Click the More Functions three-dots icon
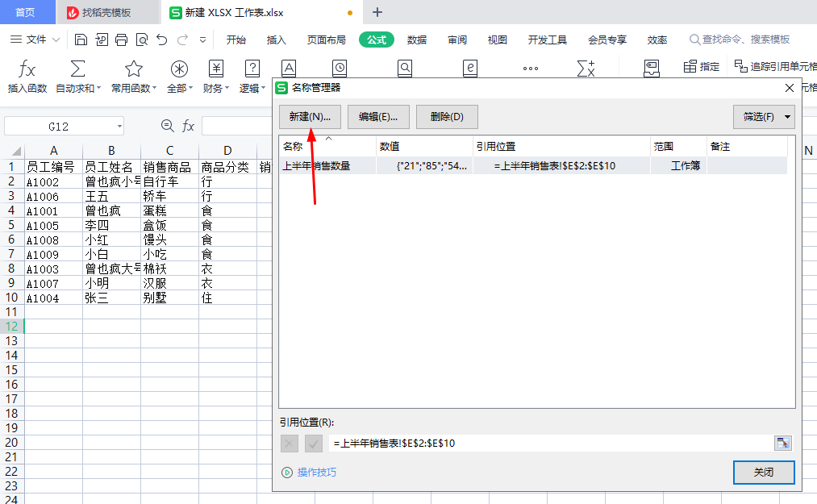 pyautogui.click(x=531, y=69)
